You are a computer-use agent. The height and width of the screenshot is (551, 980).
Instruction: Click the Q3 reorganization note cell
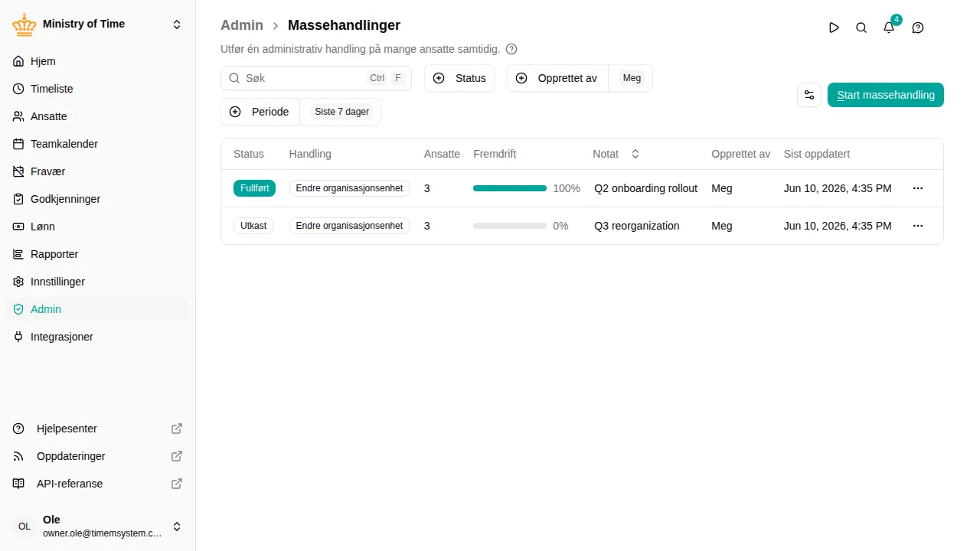pyautogui.click(x=637, y=226)
